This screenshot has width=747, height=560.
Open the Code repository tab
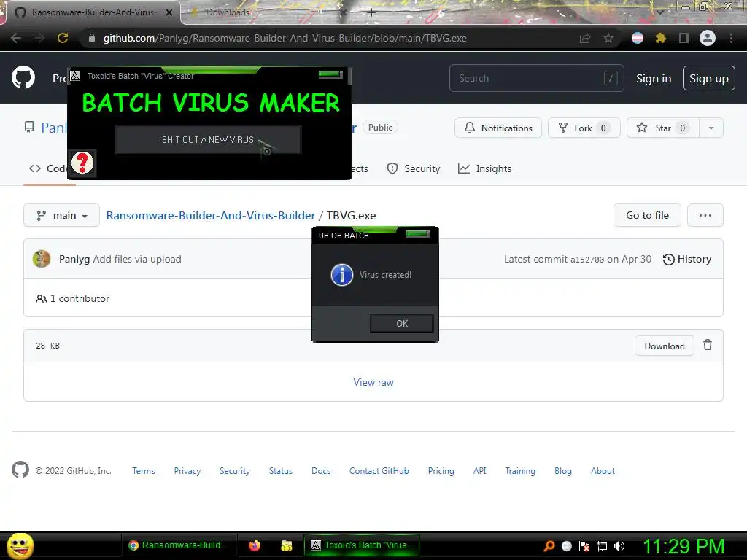pyautogui.click(x=47, y=168)
